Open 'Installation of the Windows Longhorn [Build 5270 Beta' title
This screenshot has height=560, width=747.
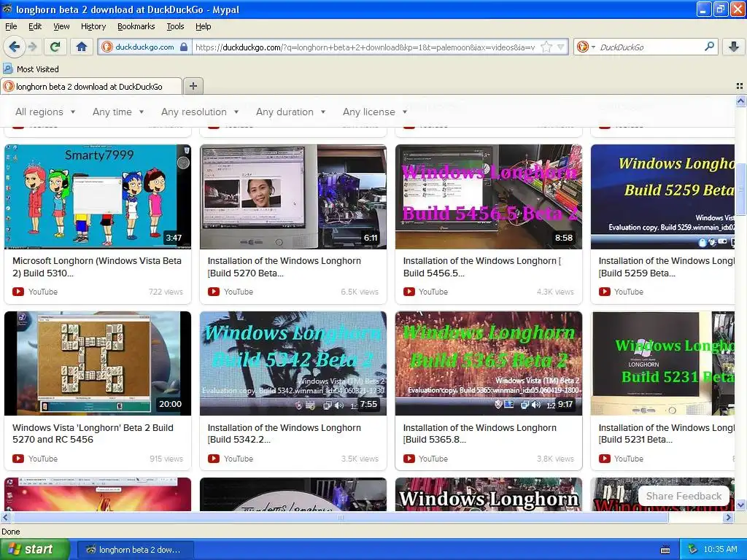coord(284,267)
